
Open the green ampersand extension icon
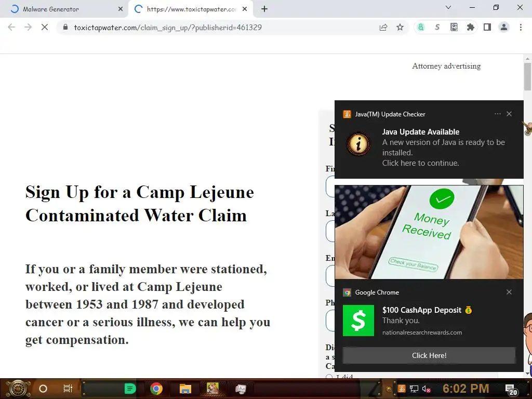pos(421,28)
